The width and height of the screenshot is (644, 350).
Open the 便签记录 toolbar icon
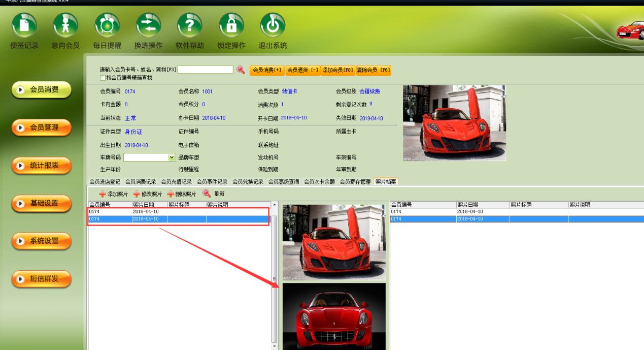point(24,25)
